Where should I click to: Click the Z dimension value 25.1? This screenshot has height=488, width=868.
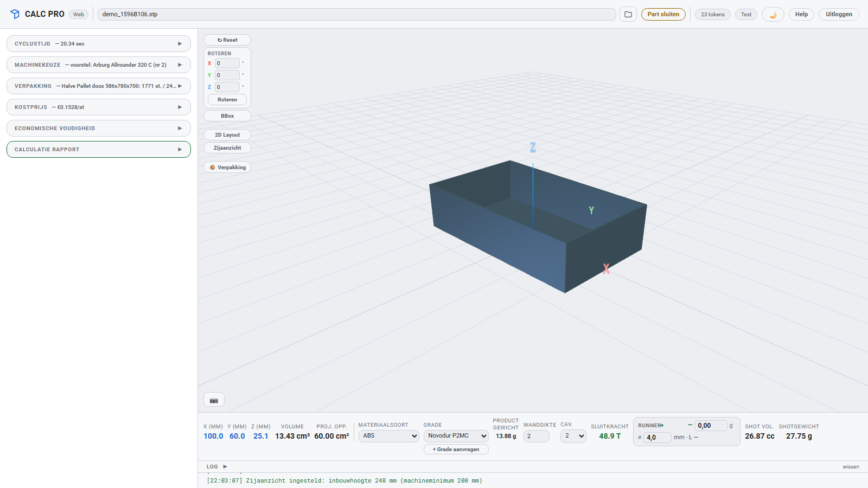pyautogui.click(x=261, y=436)
